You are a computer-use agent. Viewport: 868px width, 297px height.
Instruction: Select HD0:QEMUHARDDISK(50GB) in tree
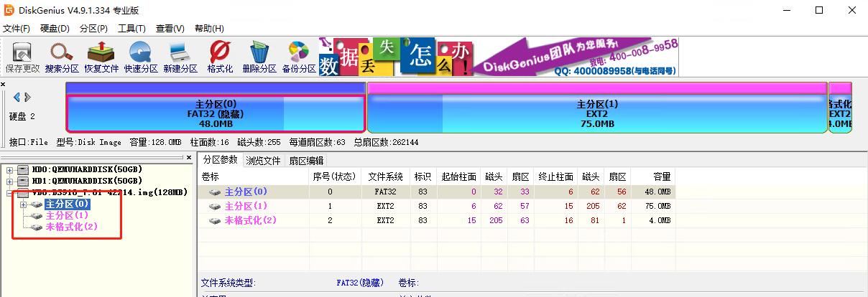(x=87, y=170)
